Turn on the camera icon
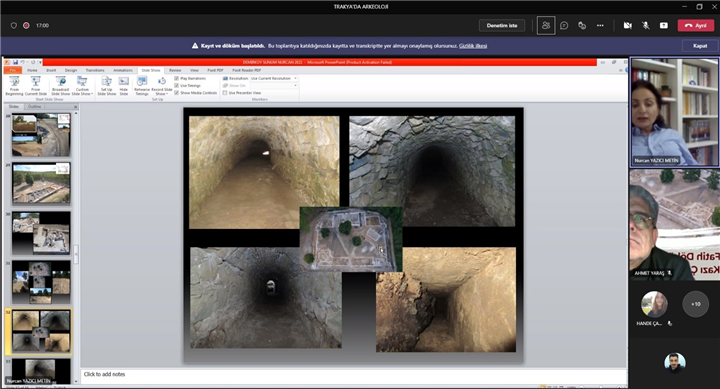The image size is (720, 389). pos(627,26)
